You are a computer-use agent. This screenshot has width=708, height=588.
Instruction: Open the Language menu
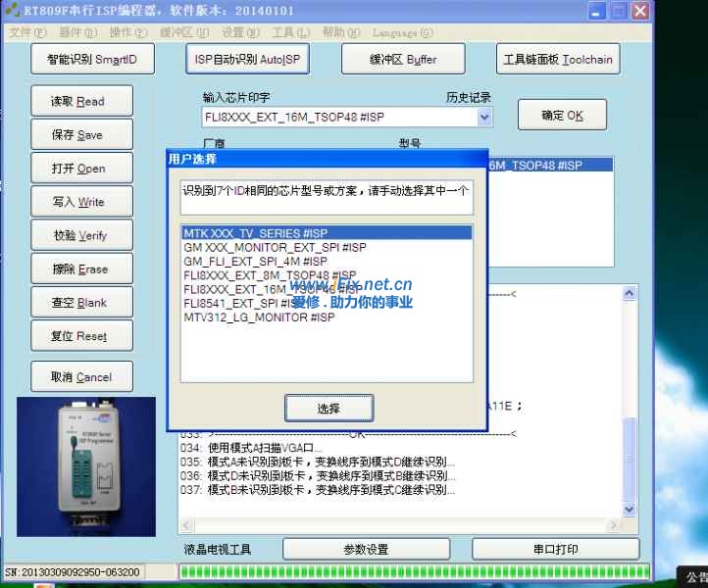[402, 32]
